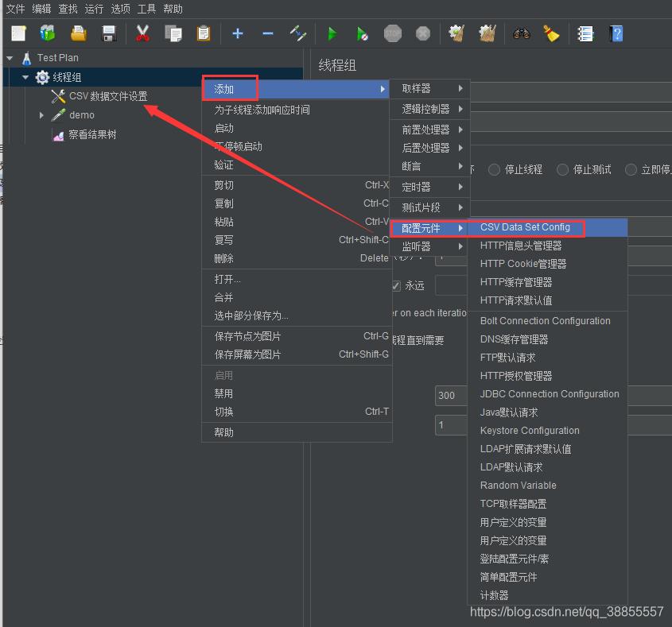This screenshot has height=627, width=672.
Task: Select the 停止测试 radio button
Action: click(x=562, y=169)
